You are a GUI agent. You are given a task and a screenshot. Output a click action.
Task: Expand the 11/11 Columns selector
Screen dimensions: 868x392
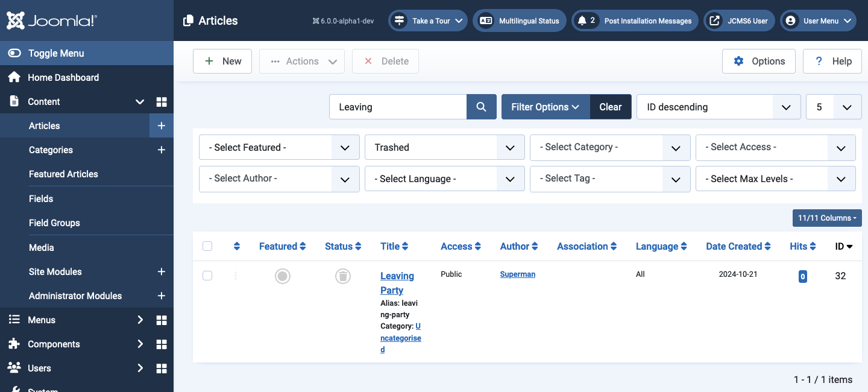click(x=826, y=218)
